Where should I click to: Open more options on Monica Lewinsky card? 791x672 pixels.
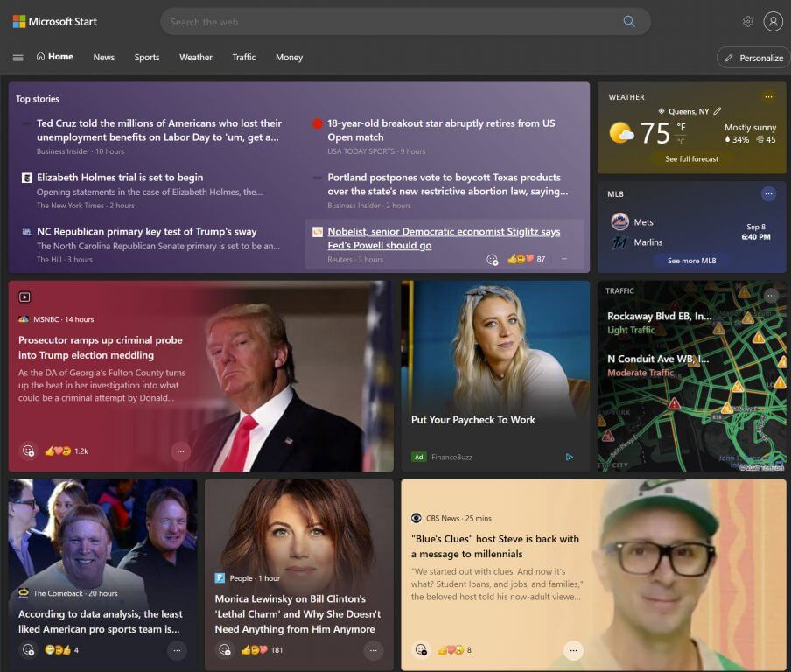pos(373,650)
